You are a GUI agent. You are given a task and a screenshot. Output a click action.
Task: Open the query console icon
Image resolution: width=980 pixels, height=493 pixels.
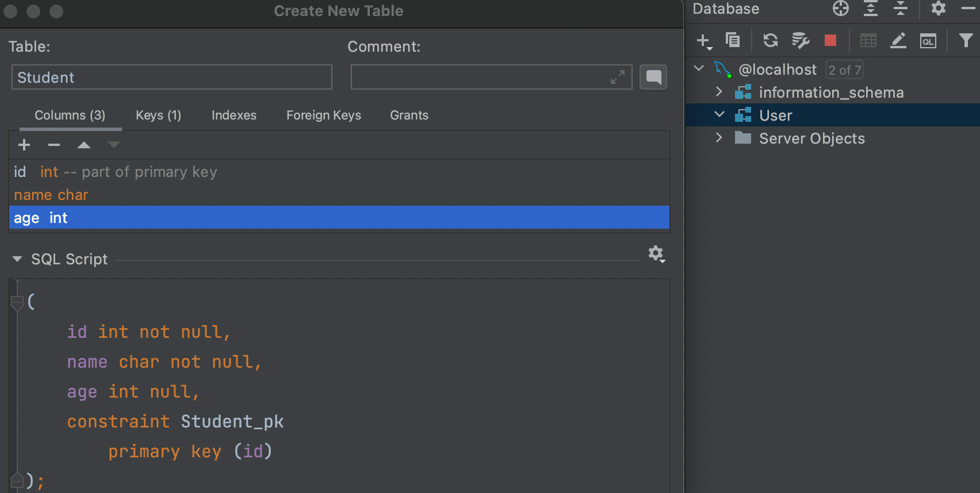pyautogui.click(x=928, y=41)
